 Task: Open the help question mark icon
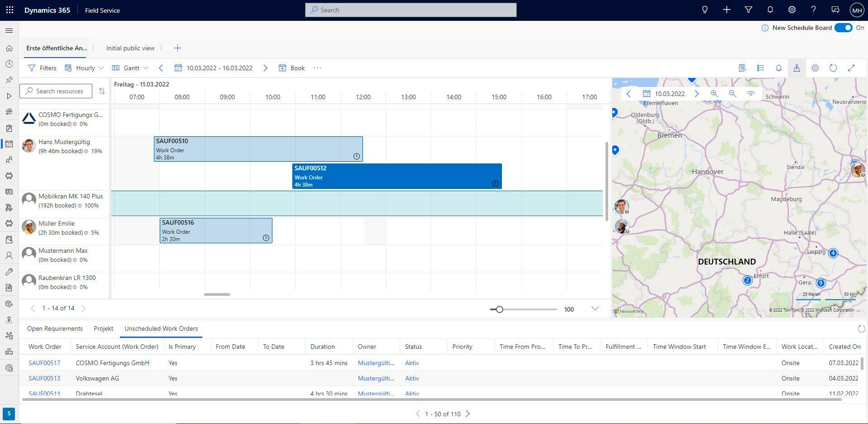click(x=813, y=10)
